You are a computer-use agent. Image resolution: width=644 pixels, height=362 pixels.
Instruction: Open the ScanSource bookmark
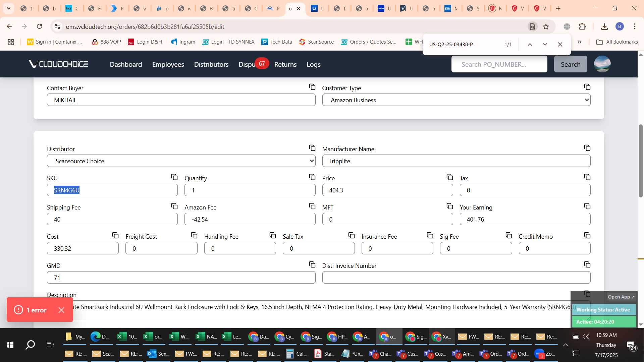click(x=317, y=42)
